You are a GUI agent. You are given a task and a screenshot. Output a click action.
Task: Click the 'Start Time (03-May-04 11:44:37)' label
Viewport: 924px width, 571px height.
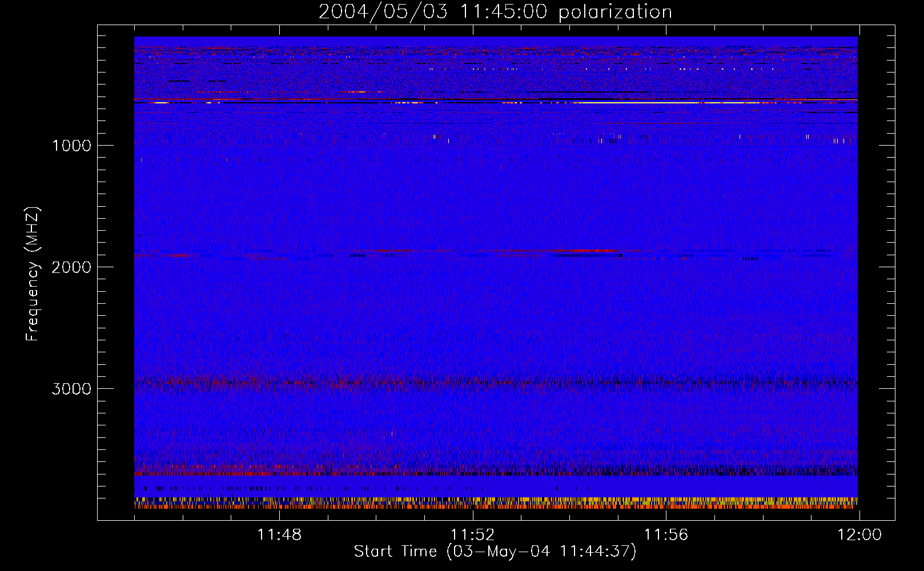pyautogui.click(x=495, y=551)
